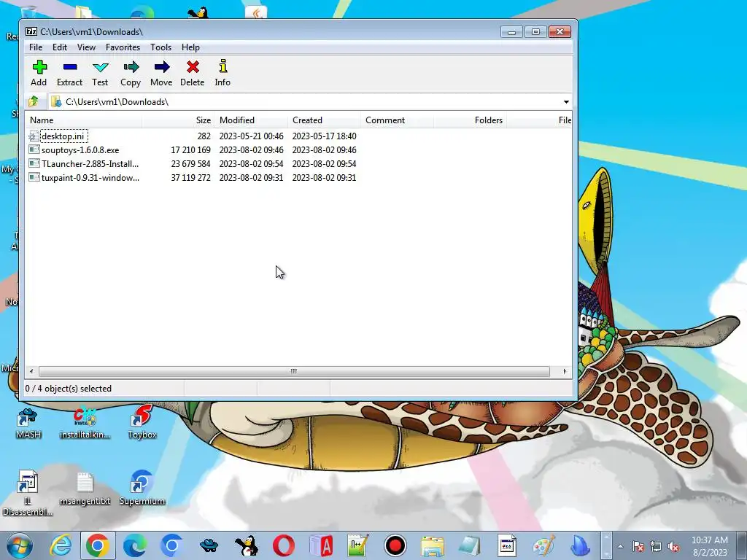Click the size value 17 210 169
The height and width of the screenshot is (560, 747).
[x=190, y=150]
